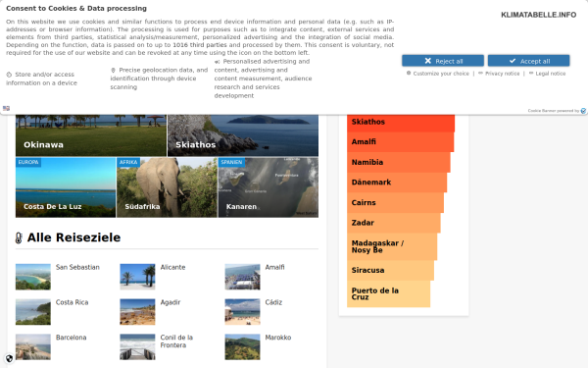Click the AFRIKA category tag
Screen dimensions: 588x368
pyautogui.click(x=128, y=162)
